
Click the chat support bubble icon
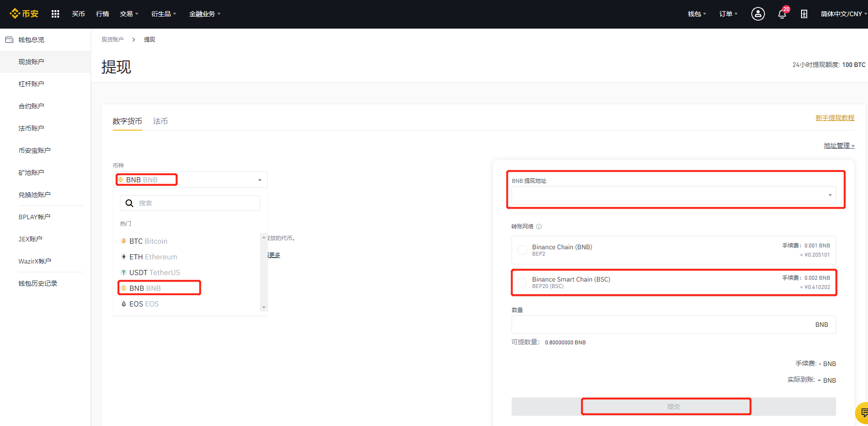863,413
